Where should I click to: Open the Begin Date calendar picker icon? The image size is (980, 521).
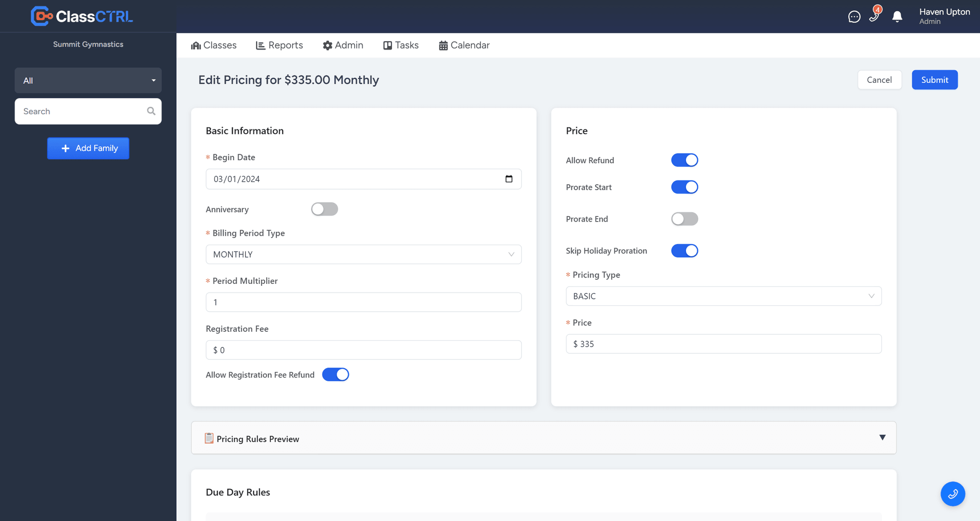(x=509, y=179)
